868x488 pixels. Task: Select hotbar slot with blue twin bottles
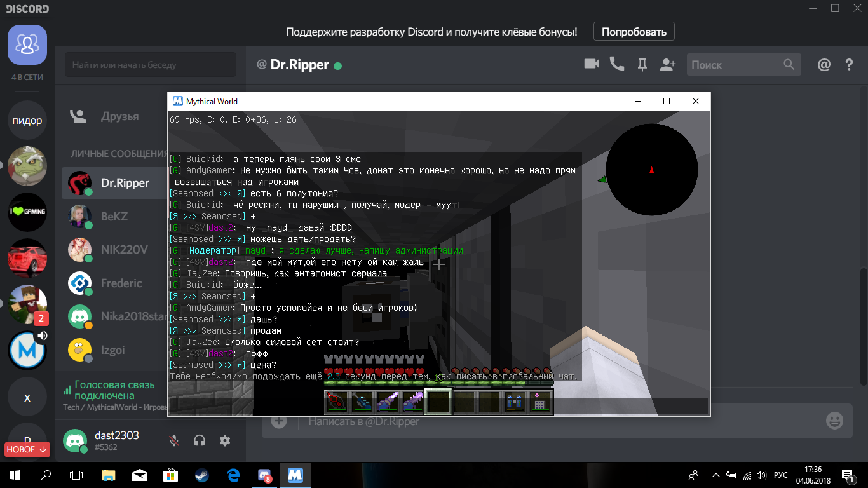[x=515, y=402]
